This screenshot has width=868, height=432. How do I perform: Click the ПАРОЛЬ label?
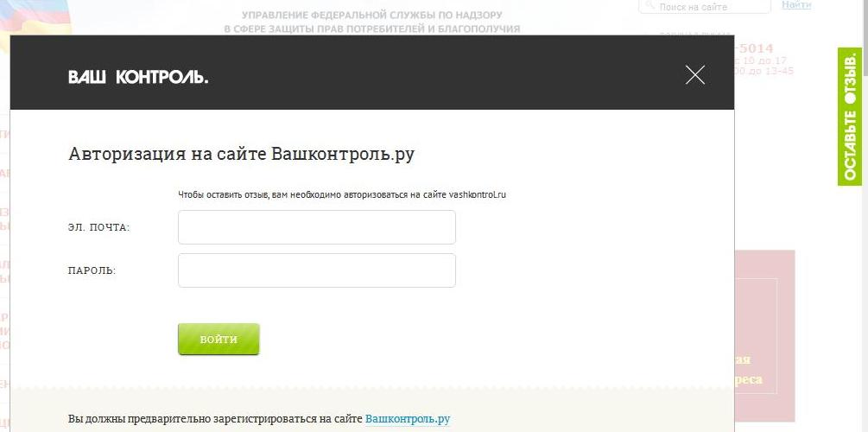point(92,270)
